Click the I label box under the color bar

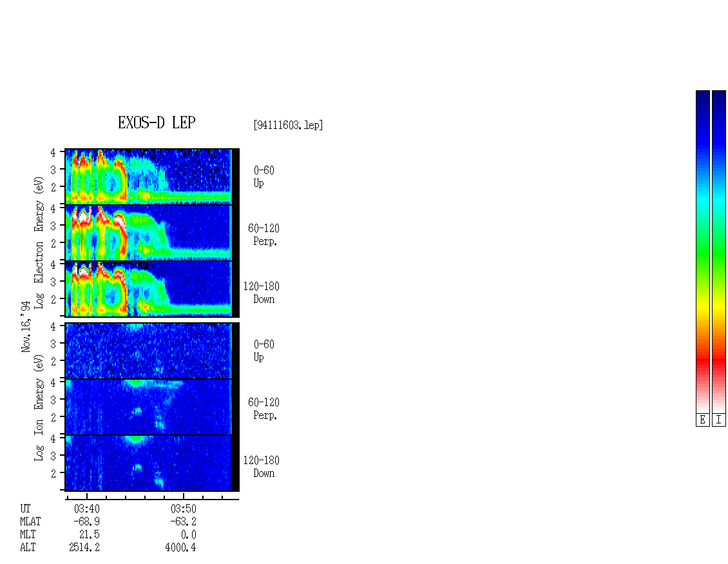point(719,420)
